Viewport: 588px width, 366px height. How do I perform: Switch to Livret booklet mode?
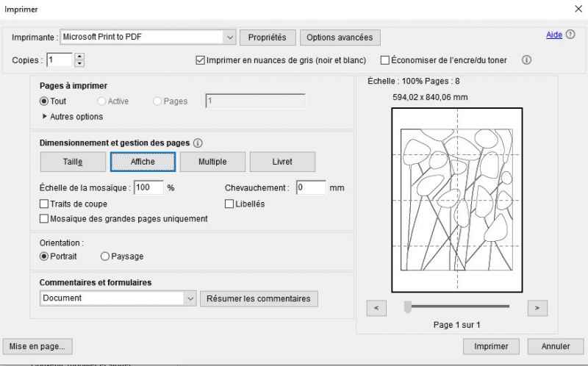point(282,162)
